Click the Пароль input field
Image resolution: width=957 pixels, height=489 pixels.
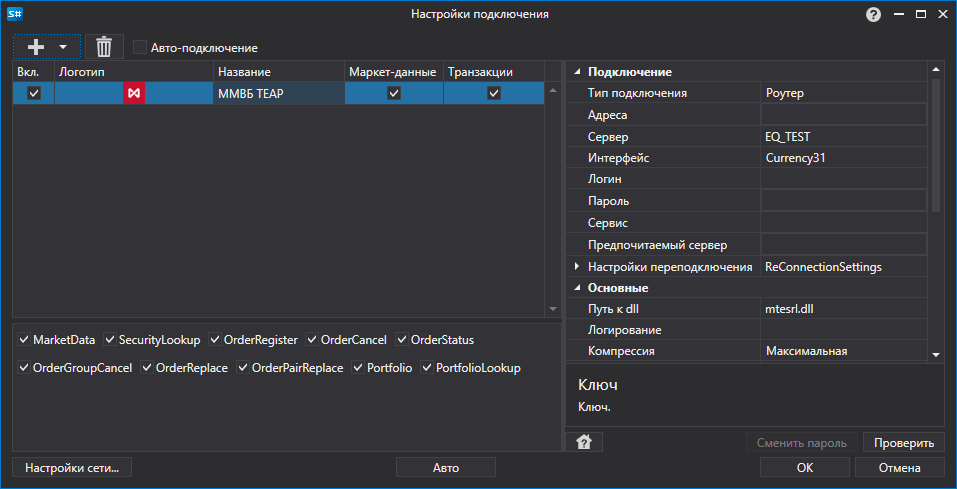pos(843,200)
